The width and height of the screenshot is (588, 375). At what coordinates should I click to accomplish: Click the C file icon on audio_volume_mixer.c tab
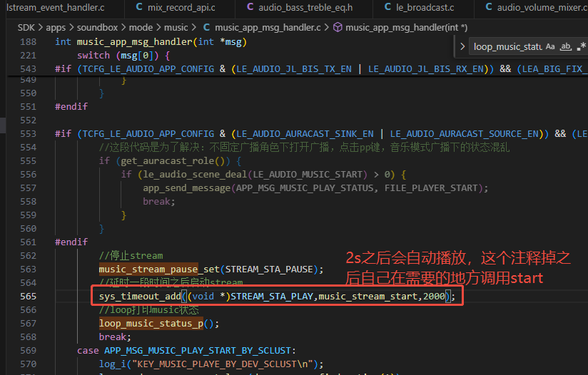coord(489,7)
